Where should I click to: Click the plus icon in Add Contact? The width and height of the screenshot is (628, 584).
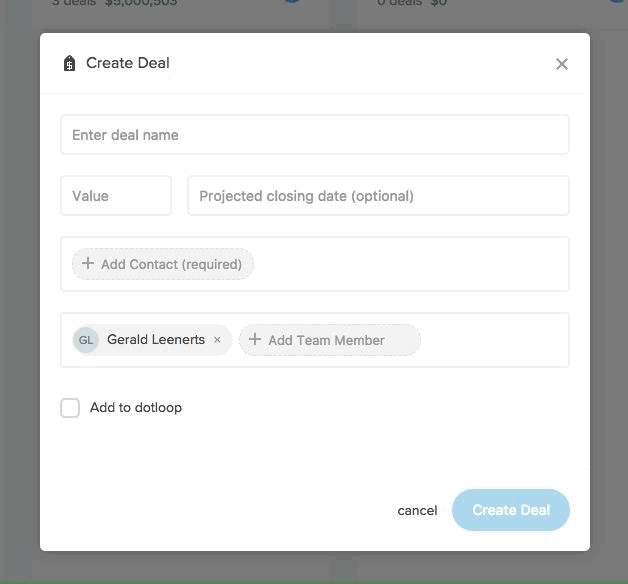pos(88,264)
